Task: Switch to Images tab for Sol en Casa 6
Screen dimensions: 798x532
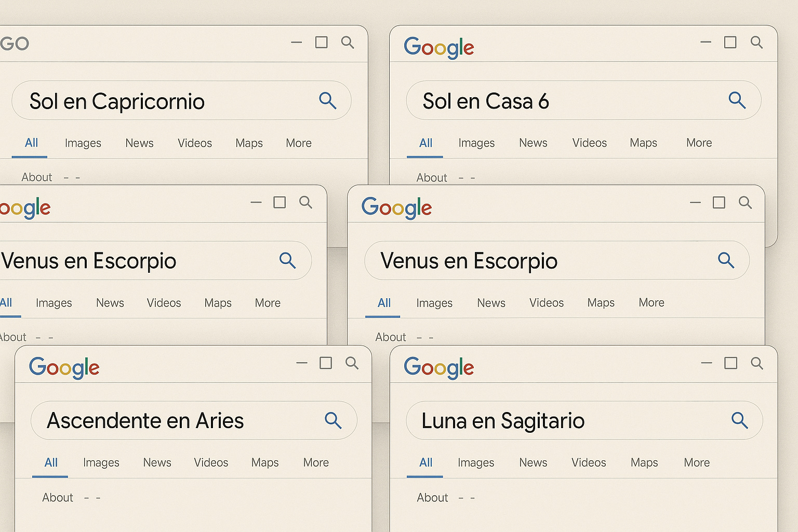Action: click(x=476, y=143)
